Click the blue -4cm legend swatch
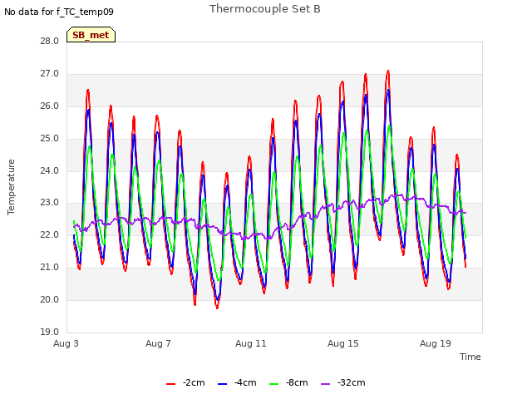Screen dimensions: 532x399 pos(222,384)
